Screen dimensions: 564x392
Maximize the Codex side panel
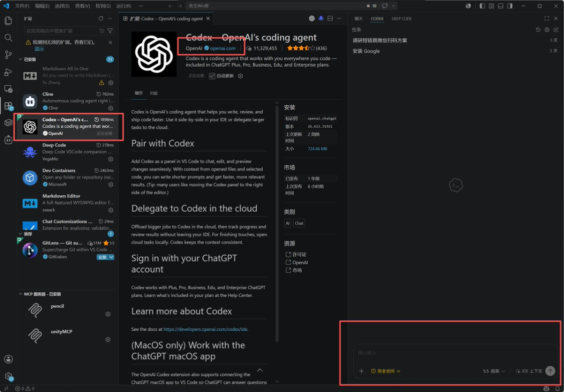(x=546, y=19)
